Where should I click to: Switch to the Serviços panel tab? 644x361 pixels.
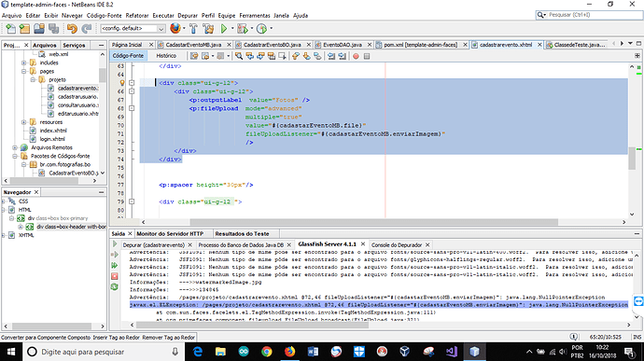[74, 45]
